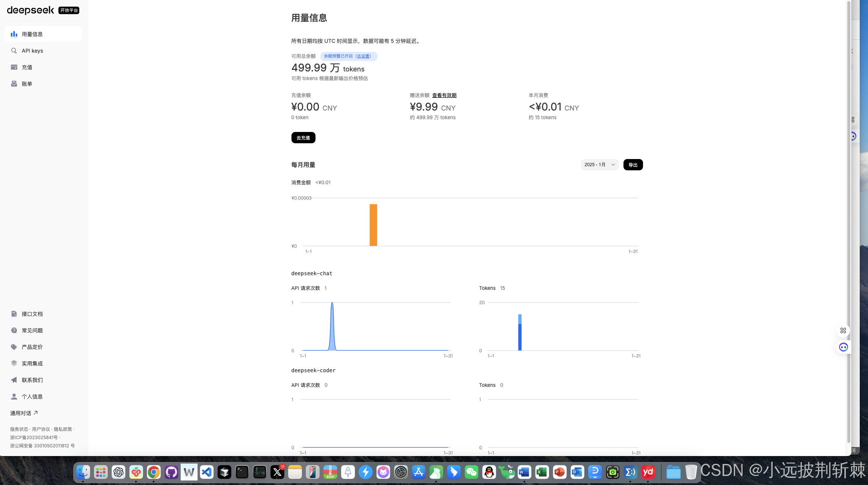Screen dimensions: 868x485
Task: Open ChatGPT app from the dock
Action: click(x=118, y=472)
